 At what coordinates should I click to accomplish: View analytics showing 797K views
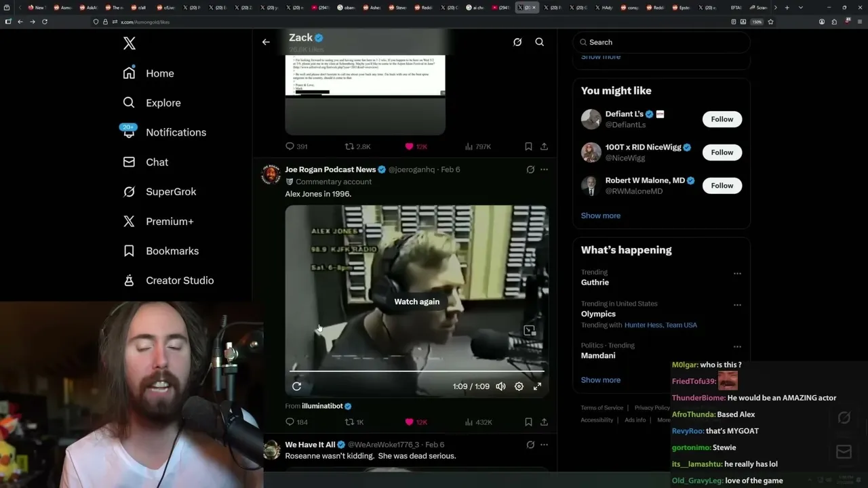477,146
